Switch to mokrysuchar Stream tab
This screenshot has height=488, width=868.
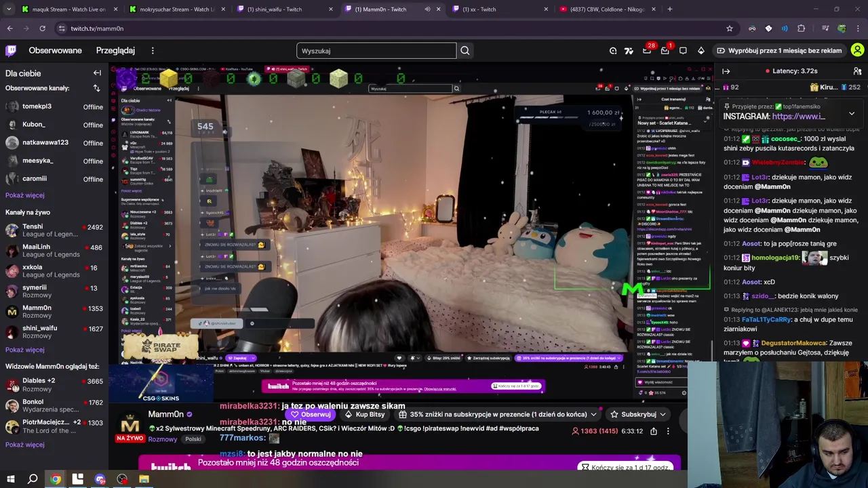pyautogui.click(x=178, y=9)
